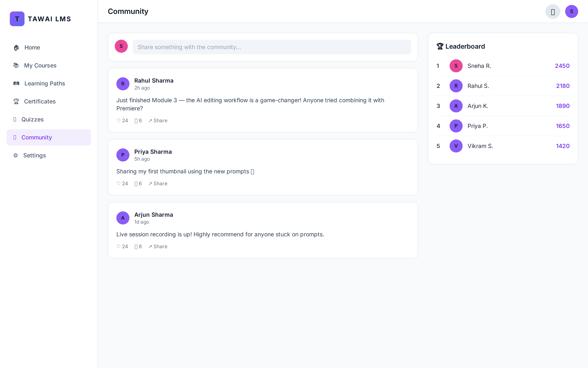Click Arjun K. leaderboard avatar
Screen dimensions: 588x368
[x=456, y=106]
